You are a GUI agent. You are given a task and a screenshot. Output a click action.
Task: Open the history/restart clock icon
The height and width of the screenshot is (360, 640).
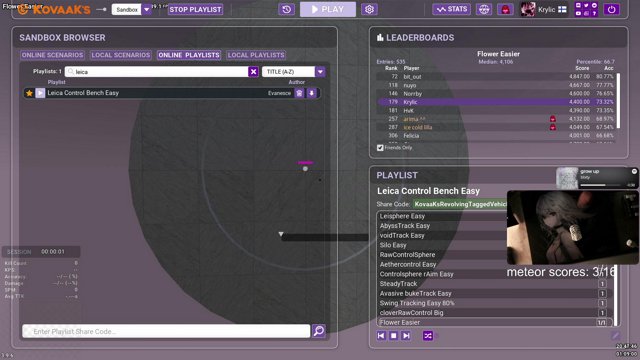pos(287,9)
